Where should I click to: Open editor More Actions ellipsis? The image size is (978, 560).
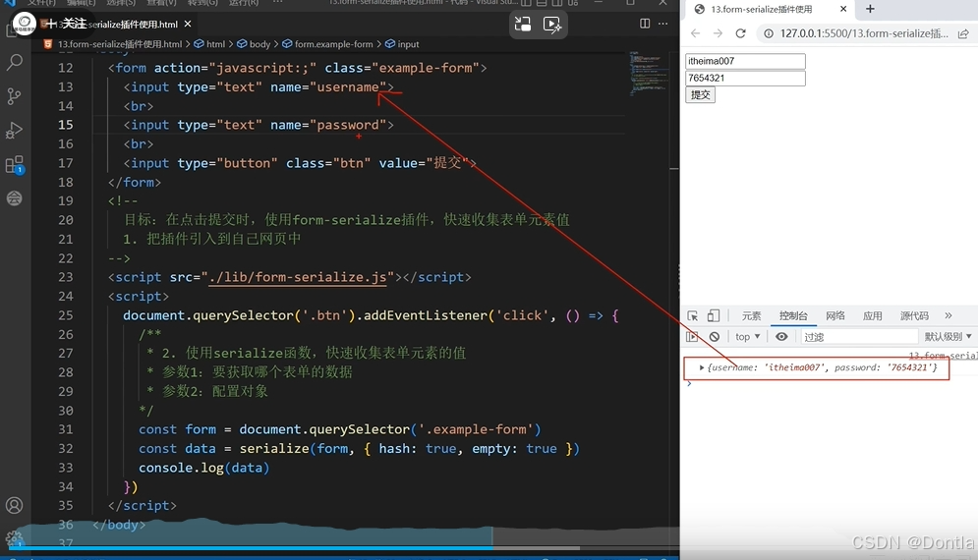pyautogui.click(x=663, y=23)
